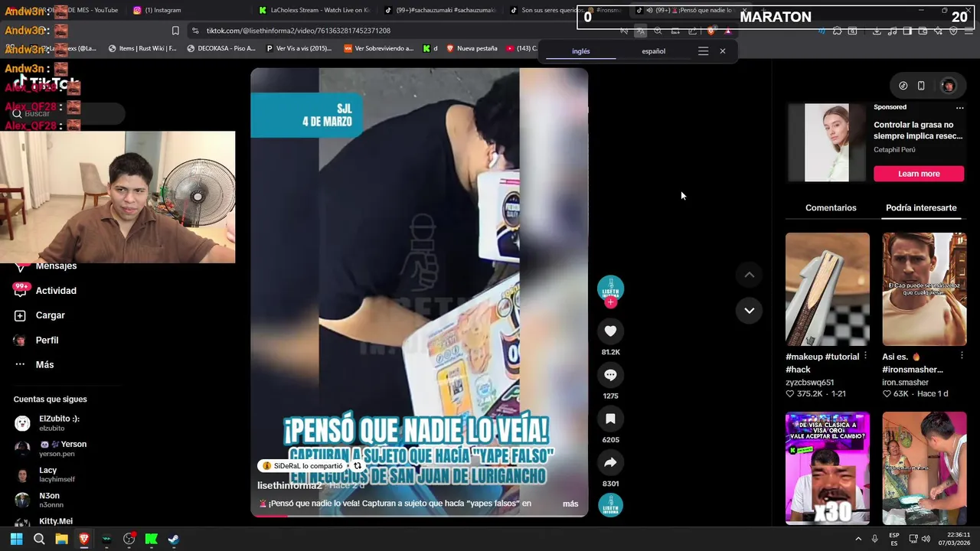The image size is (980, 551).
Task: Open profile avatar at top right
Action: 948,86
